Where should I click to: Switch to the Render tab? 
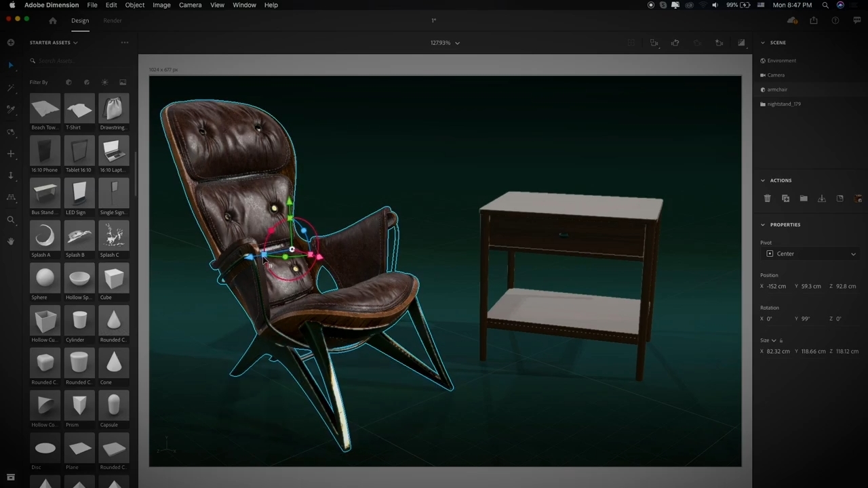[x=113, y=20]
